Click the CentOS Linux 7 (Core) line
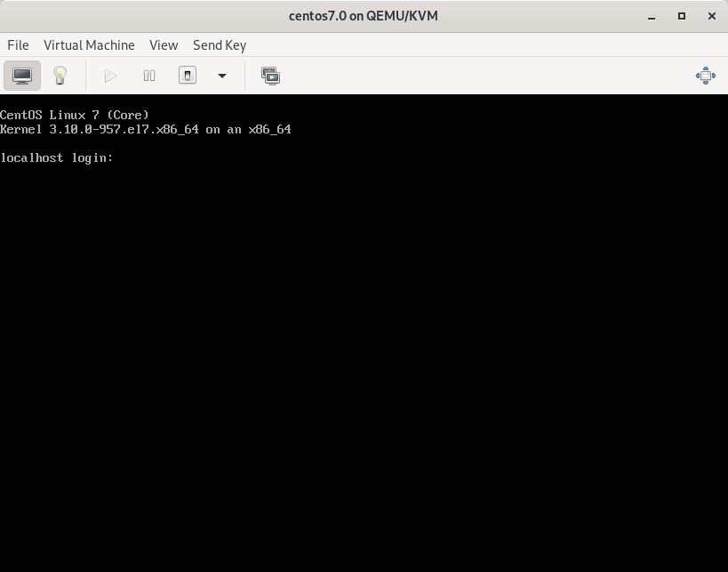 pos(75,115)
